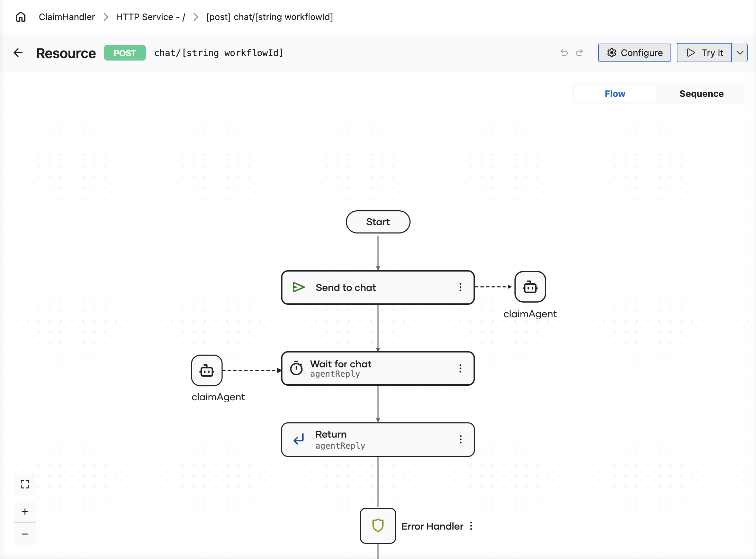The image size is (756, 559).
Task: Click the POST method badge
Action: click(x=125, y=53)
